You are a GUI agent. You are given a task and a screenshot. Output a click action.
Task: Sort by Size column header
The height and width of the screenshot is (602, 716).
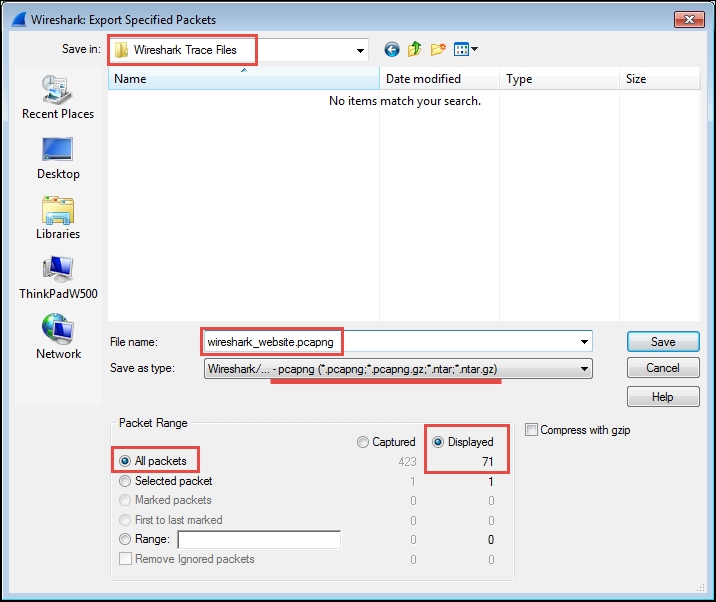click(659, 79)
